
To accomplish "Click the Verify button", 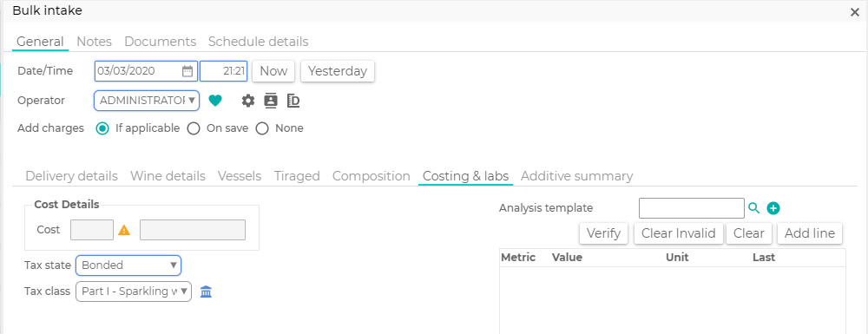I will pos(603,233).
